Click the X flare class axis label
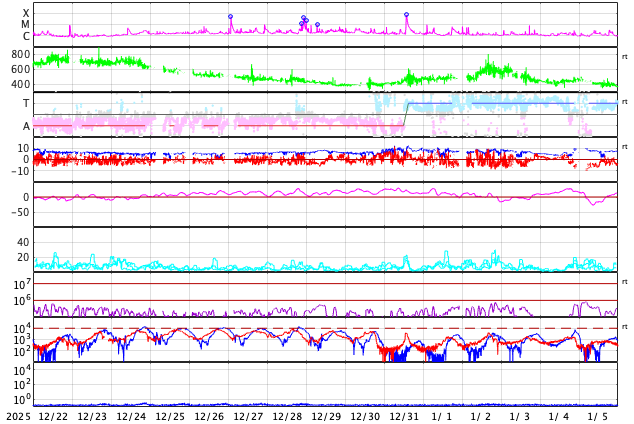Screen dimensions: 634x424 (26, 13)
